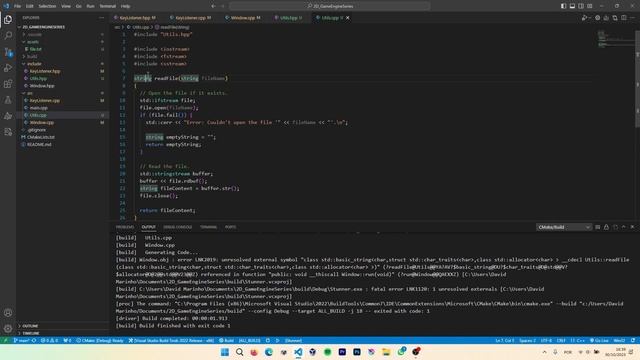Open the CMake view in activity bar

click(x=8, y=116)
